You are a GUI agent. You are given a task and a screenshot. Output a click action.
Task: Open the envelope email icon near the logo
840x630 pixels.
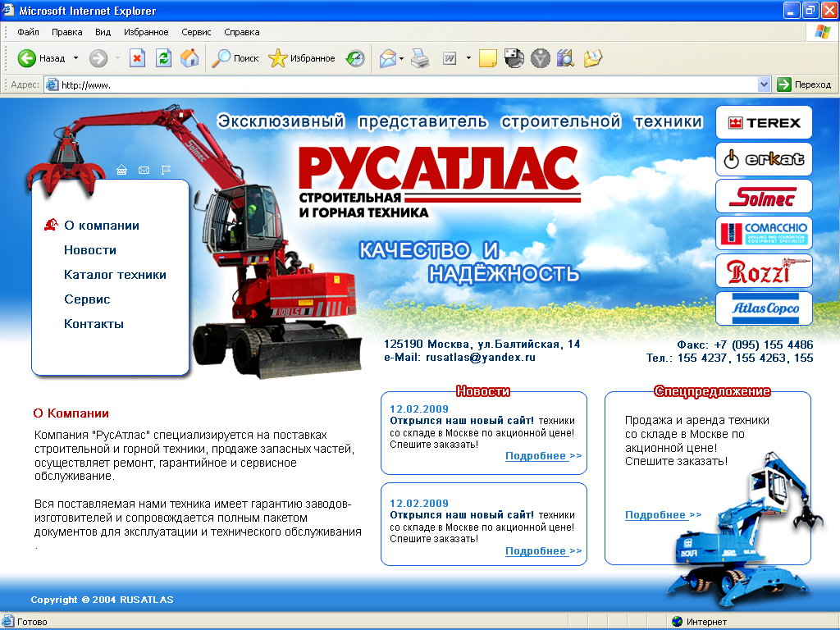tap(144, 170)
